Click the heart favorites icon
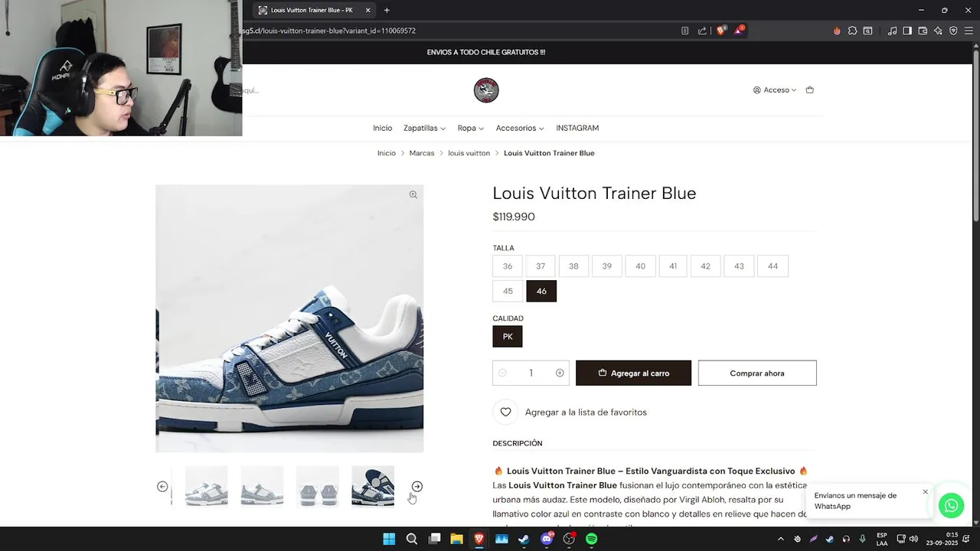Image resolution: width=980 pixels, height=551 pixels. coord(505,412)
